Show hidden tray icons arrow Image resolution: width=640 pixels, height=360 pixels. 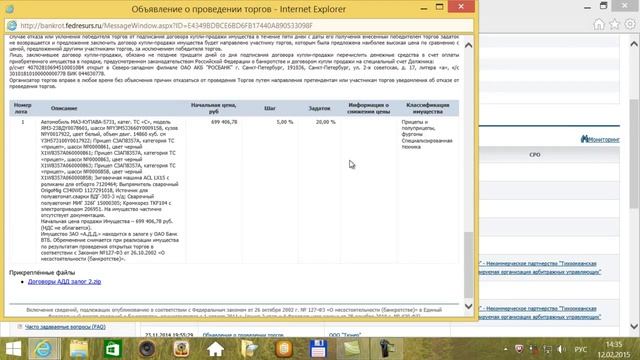[x=505, y=349]
